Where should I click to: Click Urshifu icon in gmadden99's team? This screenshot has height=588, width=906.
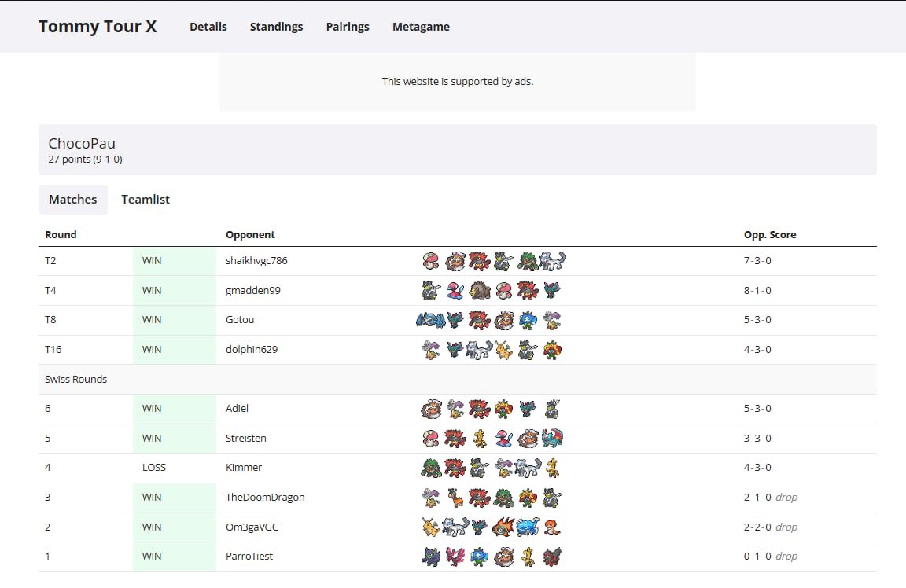click(x=430, y=291)
